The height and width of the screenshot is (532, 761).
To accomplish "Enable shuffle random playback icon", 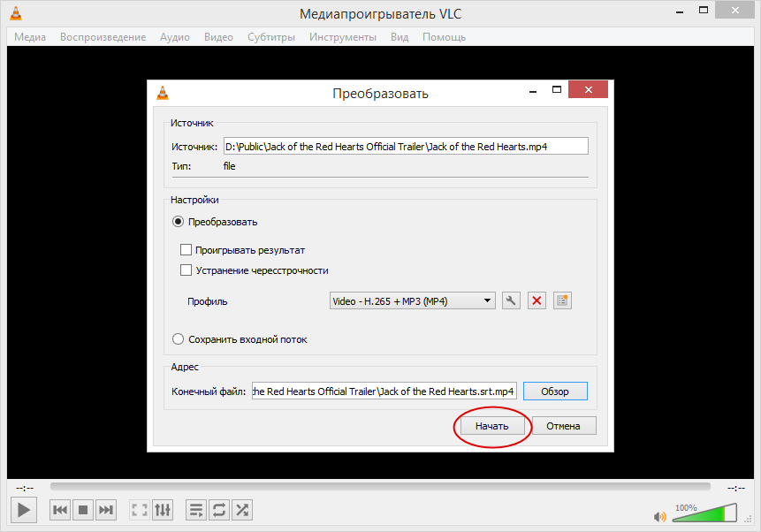I will tap(241, 510).
